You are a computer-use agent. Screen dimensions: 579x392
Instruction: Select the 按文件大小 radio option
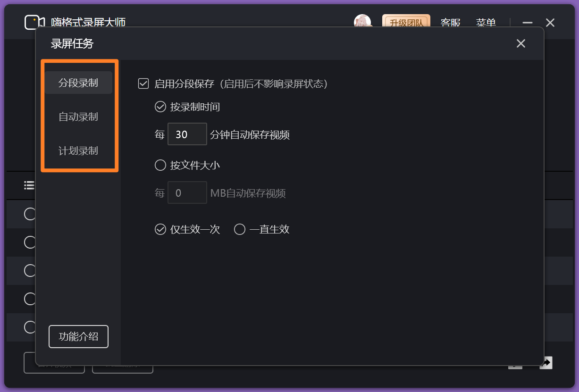(x=160, y=165)
